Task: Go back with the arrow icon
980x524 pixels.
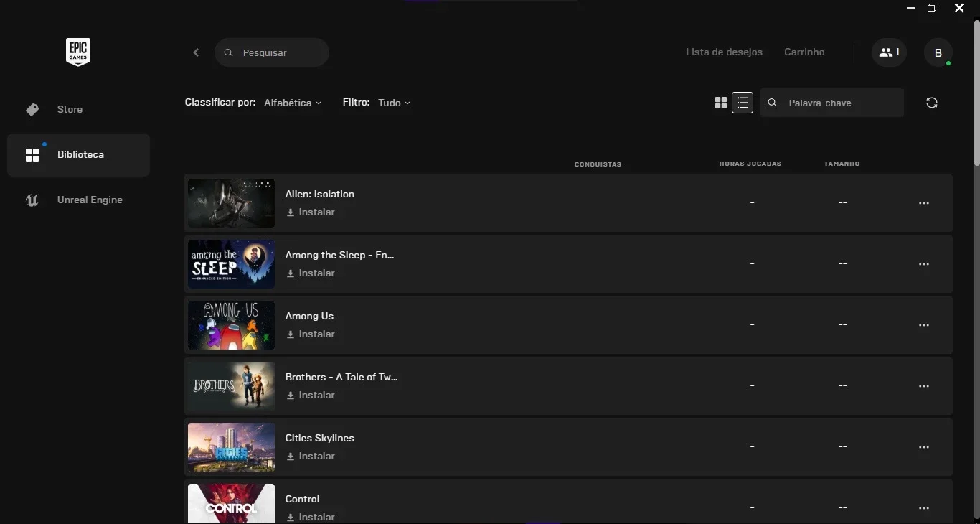Action: [196, 52]
